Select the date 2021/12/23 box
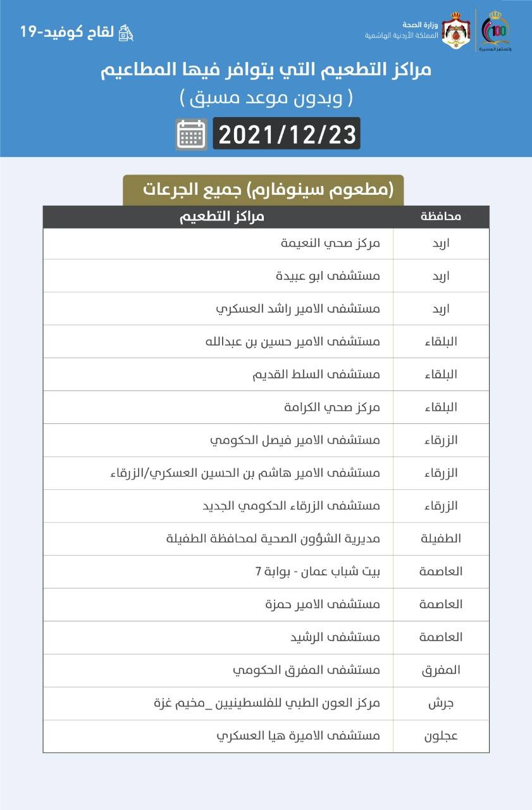This screenshot has height=810, width=532. tap(287, 134)
